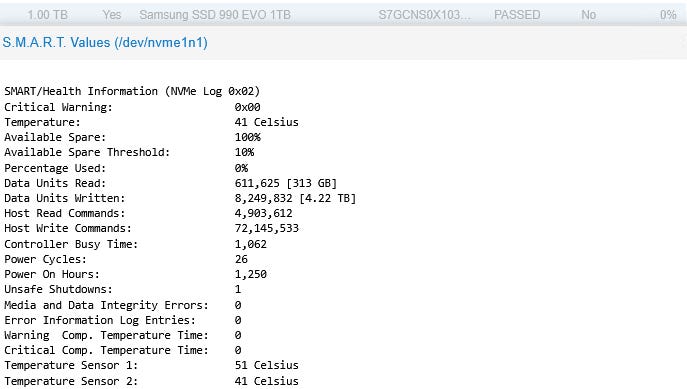Click Media and Data Integrity Errors label
Viewport: 687px width, 389px height.
tap(106, 305)
